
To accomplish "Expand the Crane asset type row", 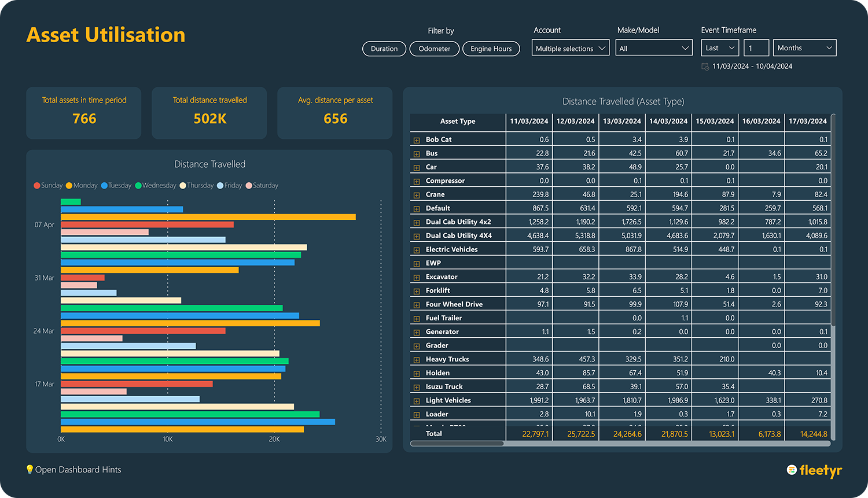I will pos(417,195).
